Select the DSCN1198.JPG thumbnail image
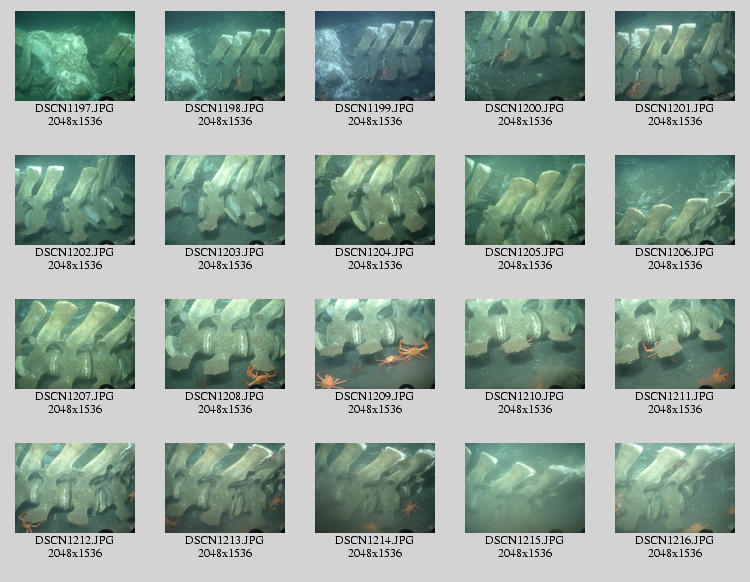 click(225, 56)
